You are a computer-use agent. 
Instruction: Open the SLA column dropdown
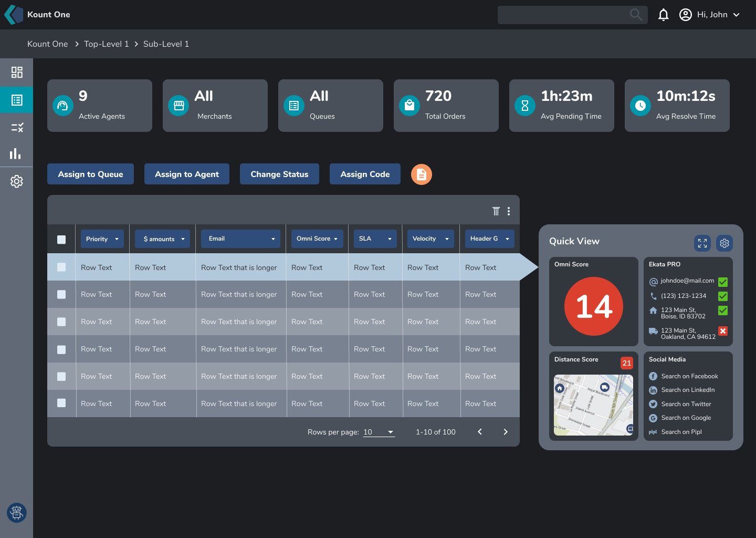click(x=375, y=239)
